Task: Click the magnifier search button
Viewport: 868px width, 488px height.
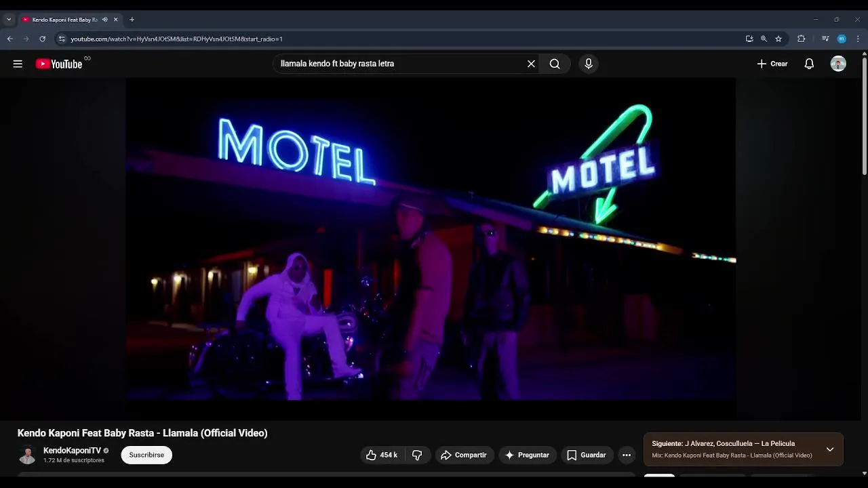Action: tap(555, 64)
